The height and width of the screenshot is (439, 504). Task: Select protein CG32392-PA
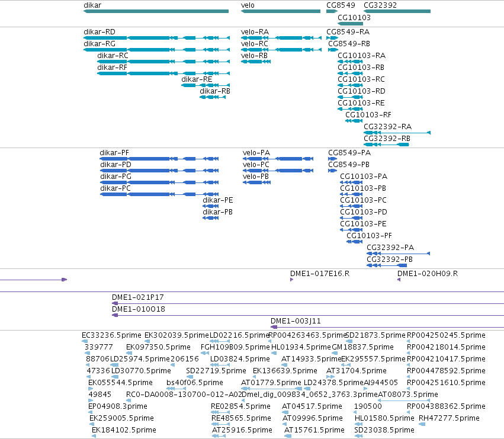pyautogui.click(x=398, y=254)
